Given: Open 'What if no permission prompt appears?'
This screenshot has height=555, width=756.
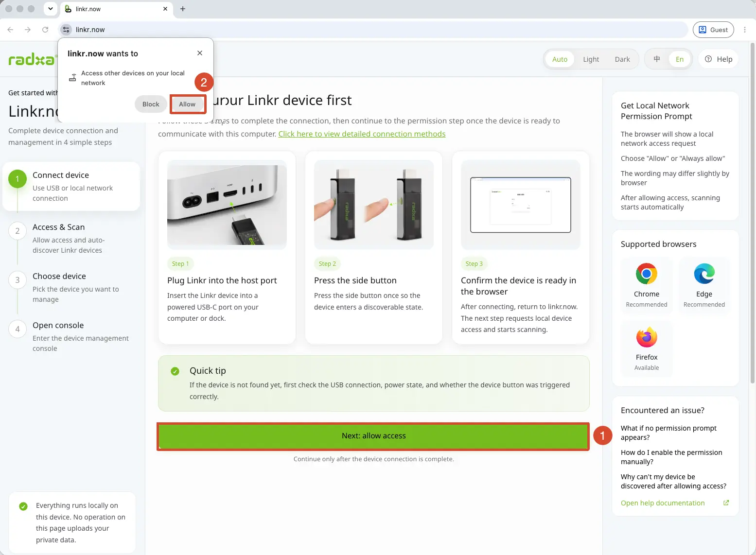Looking at the screenshot, I should 668,433.
